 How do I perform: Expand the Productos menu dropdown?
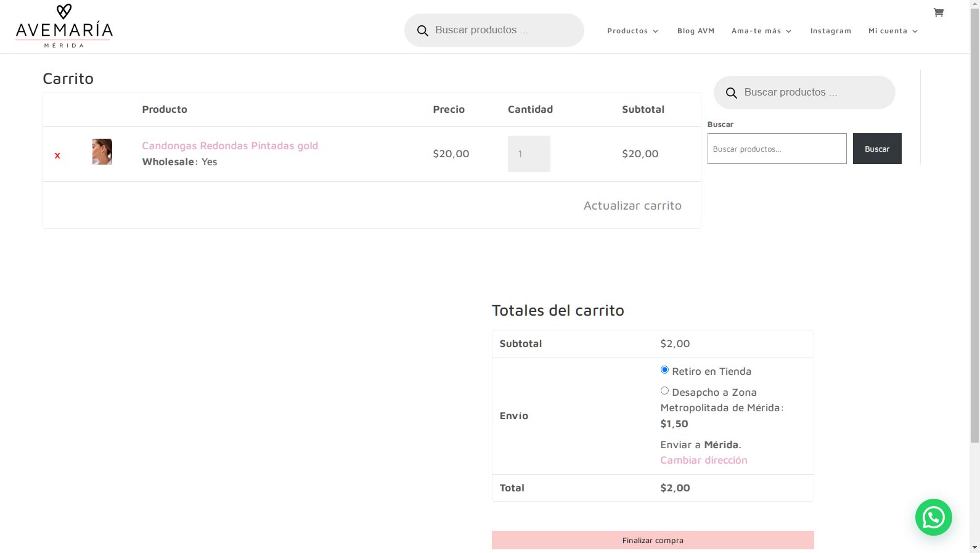pos(632,31)
